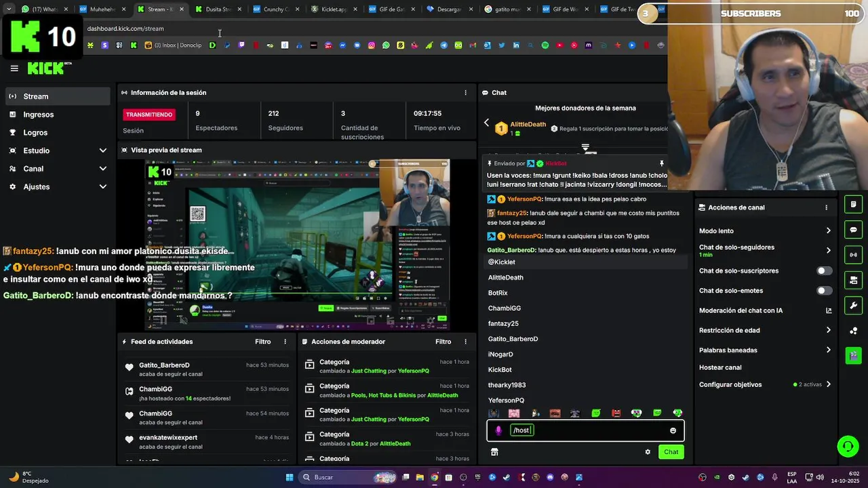Screen dimensions: 868x488
Task: Click the chat message input field
Action: pos(586,430)
